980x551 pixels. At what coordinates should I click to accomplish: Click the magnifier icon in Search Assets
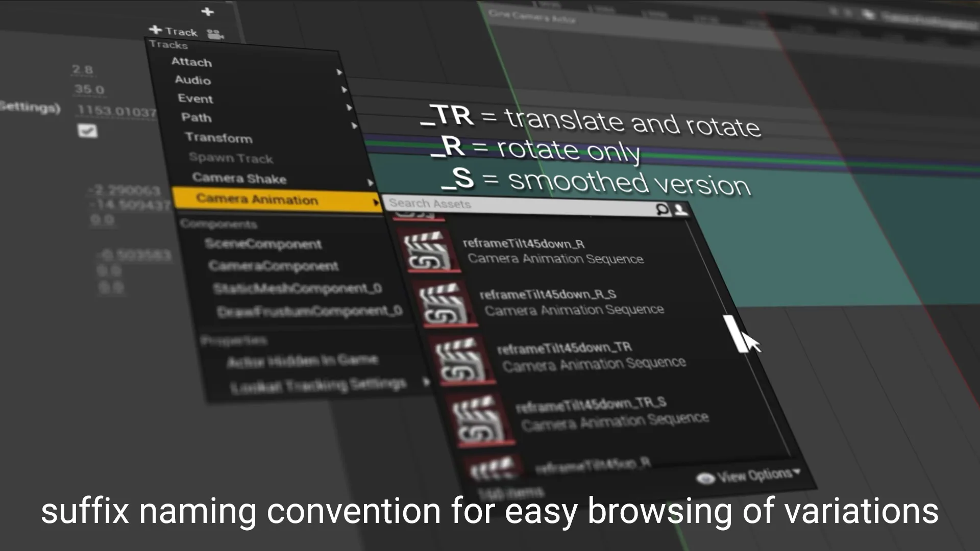click(662, 209)
